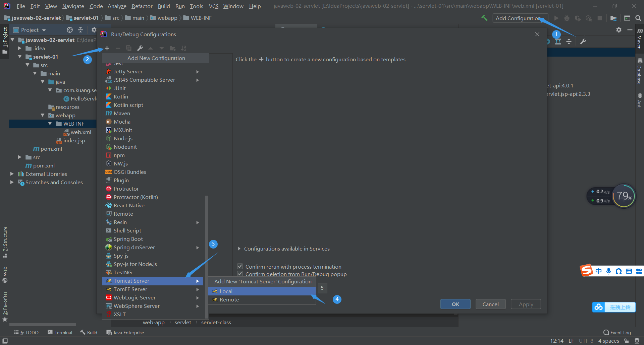Click the copy configuration icon
The image size is (644, 345).
(x=129, y=48)
